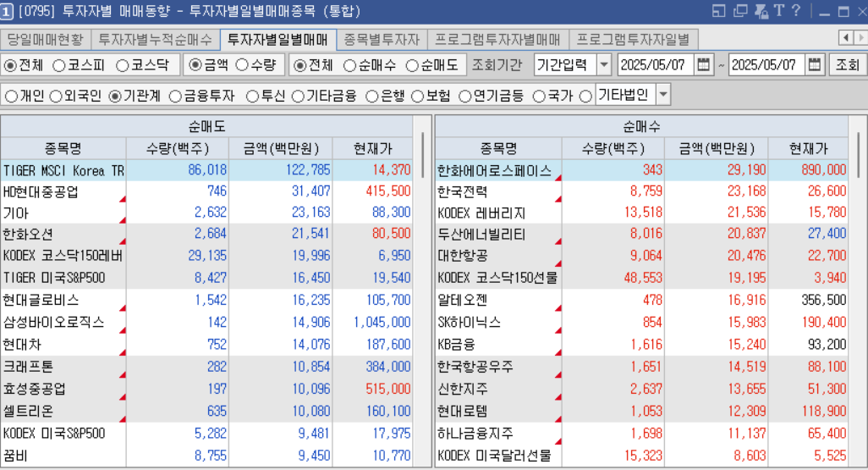Select the 전체 radio button next to 코스피

point(10,65)
